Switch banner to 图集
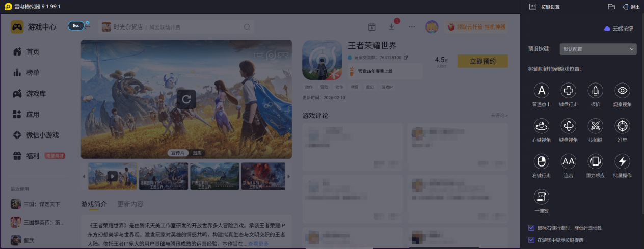This screenshot has width=644, height=249. click(x=197, y=153)
